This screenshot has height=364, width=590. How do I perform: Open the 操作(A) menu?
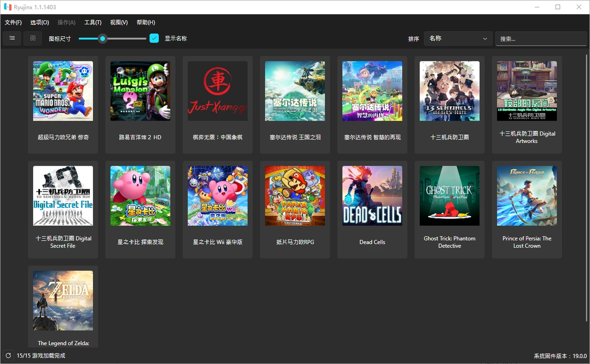[66, 22]
